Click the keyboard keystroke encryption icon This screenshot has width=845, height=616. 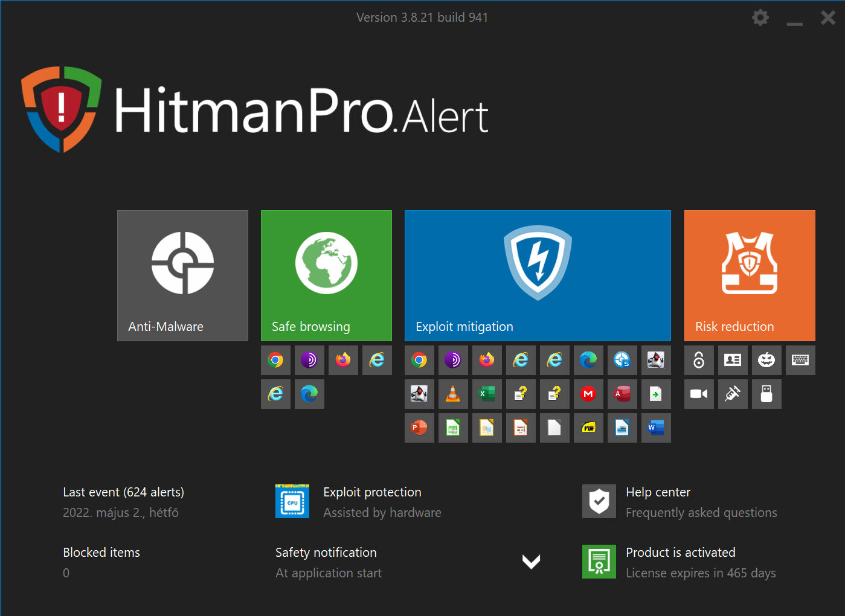point(800,360)
